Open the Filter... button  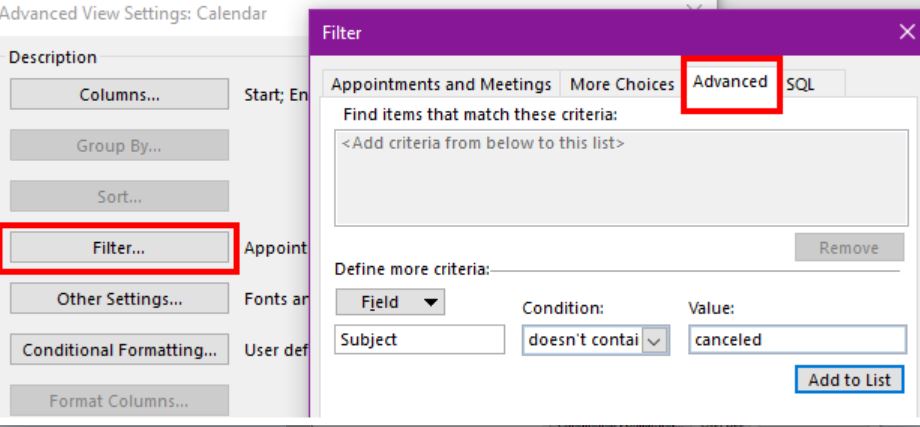(x=119, y=248)
